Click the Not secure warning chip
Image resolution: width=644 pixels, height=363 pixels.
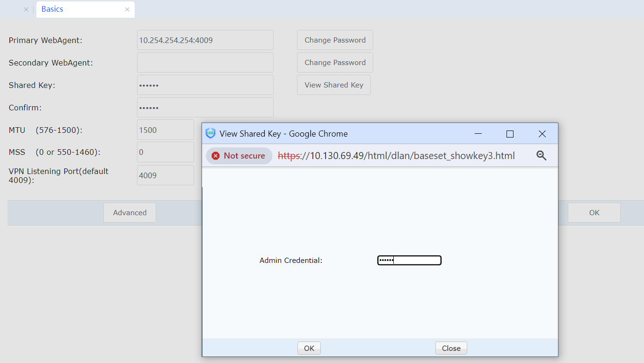[x=239, y=156]
